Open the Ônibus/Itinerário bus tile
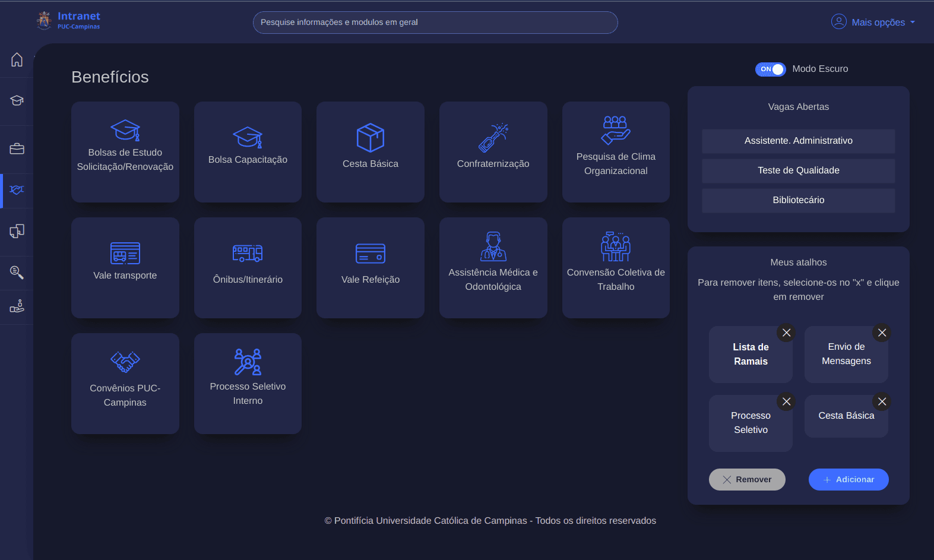 coord(248,267)
